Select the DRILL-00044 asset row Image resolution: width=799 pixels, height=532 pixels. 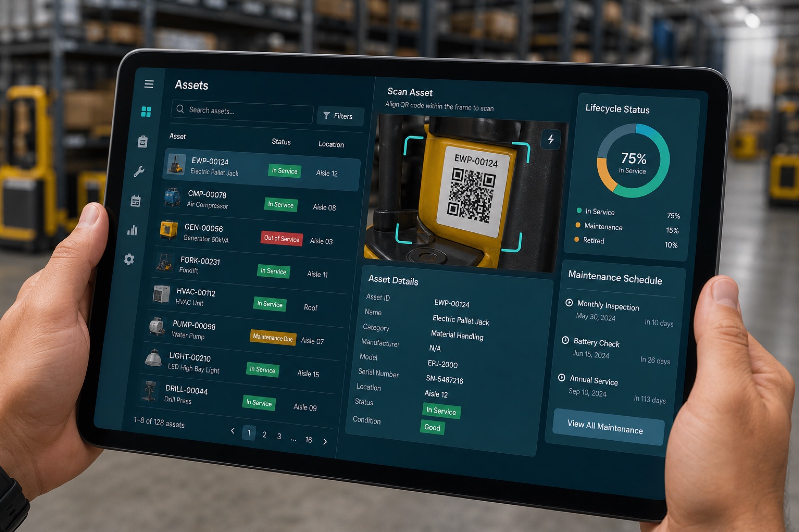235,398
